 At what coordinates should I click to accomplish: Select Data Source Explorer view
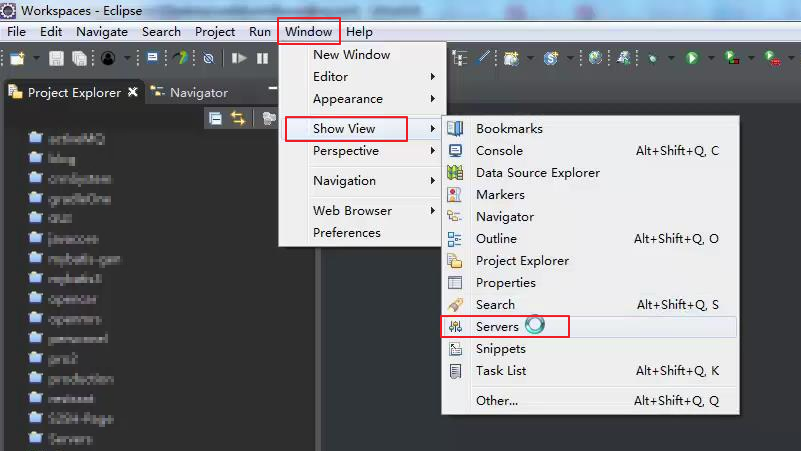tap(590, 173)
